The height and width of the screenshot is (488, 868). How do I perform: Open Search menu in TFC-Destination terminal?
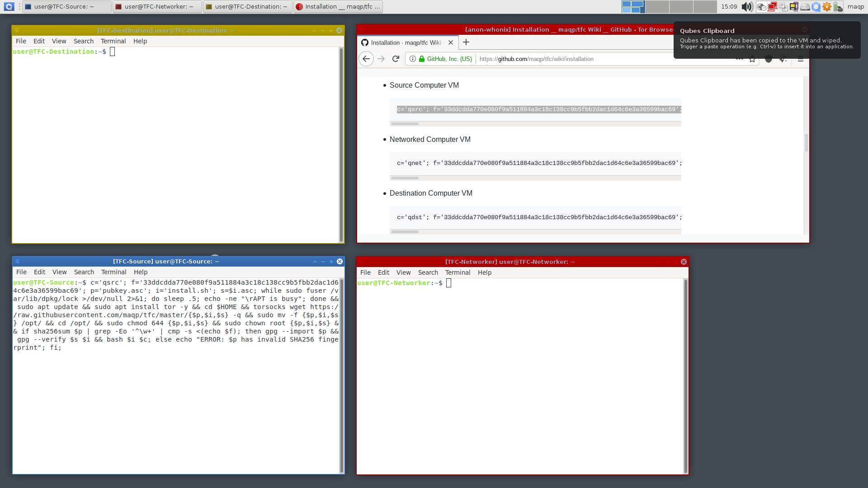point(84,41)
